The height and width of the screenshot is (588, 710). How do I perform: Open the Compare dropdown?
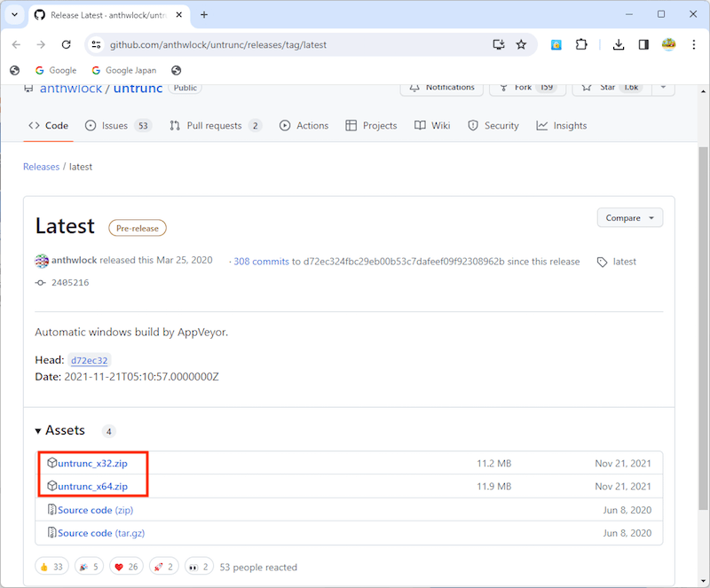pyautogui.click(x=630, y=217)
